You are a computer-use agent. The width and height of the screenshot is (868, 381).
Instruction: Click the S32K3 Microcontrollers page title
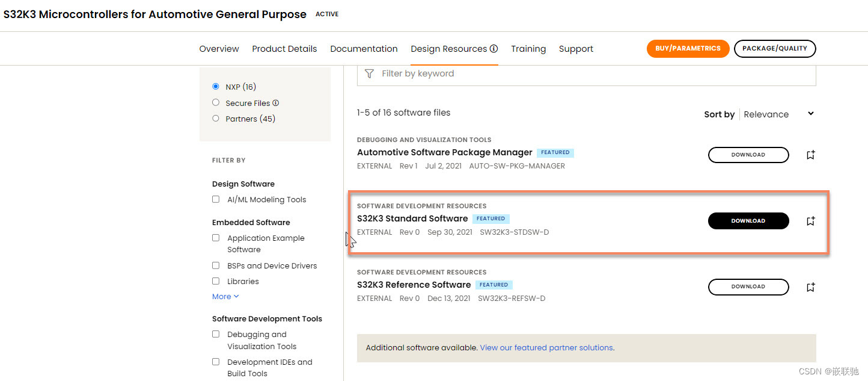154,14
